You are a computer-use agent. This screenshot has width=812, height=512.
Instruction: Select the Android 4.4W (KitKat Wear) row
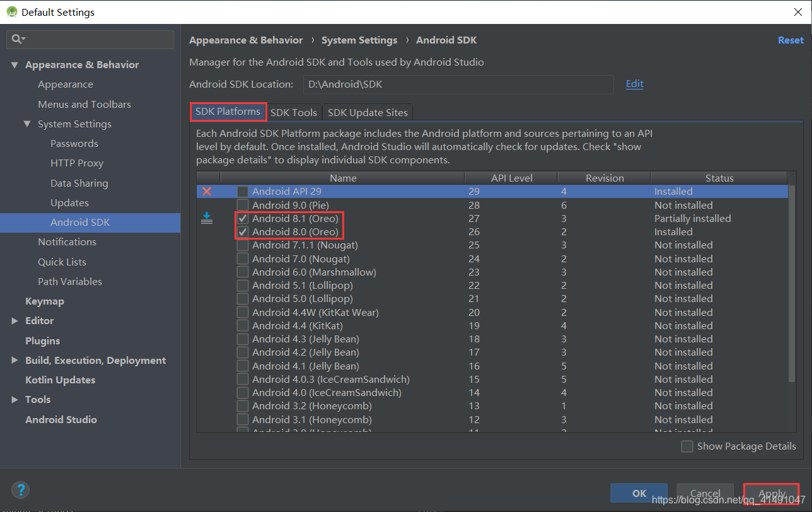[492, 312]
